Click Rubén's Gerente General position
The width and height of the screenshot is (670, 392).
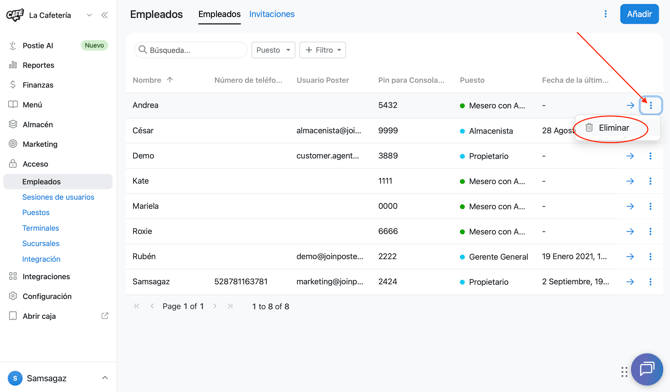coord(498,257)
